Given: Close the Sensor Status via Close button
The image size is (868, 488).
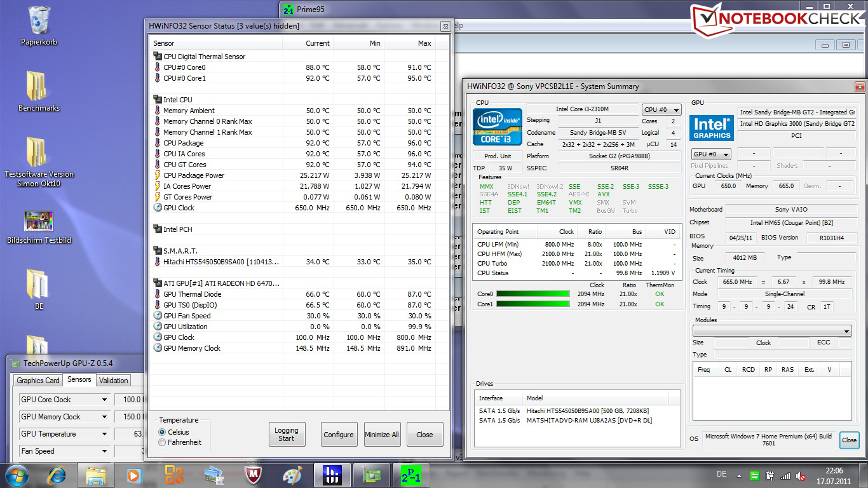Looking at the screenshot, I should pos(425,435).
